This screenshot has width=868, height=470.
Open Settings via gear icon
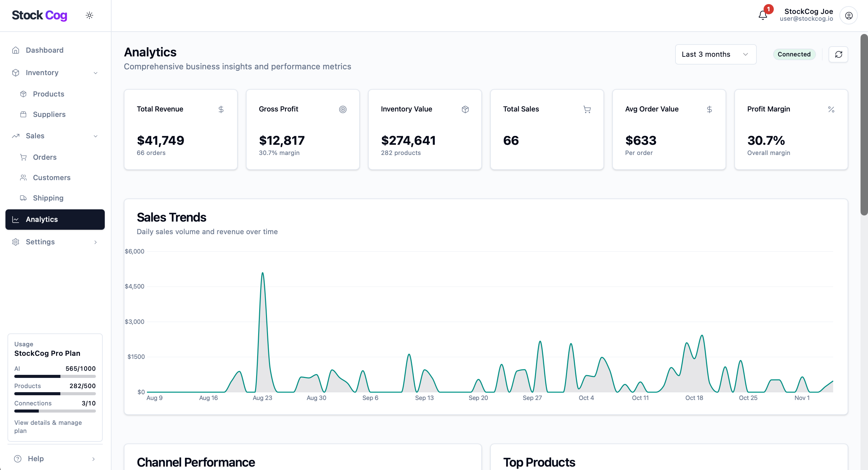point(16,242)
